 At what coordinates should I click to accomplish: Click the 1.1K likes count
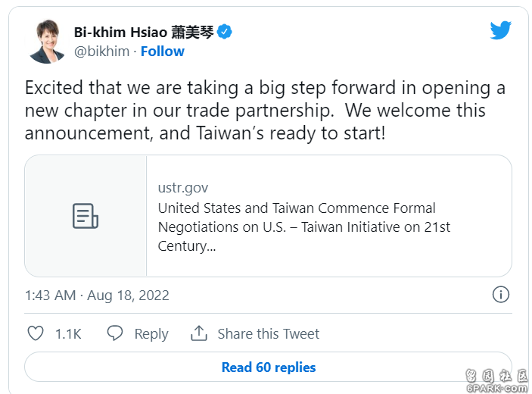tap(68, 334)
